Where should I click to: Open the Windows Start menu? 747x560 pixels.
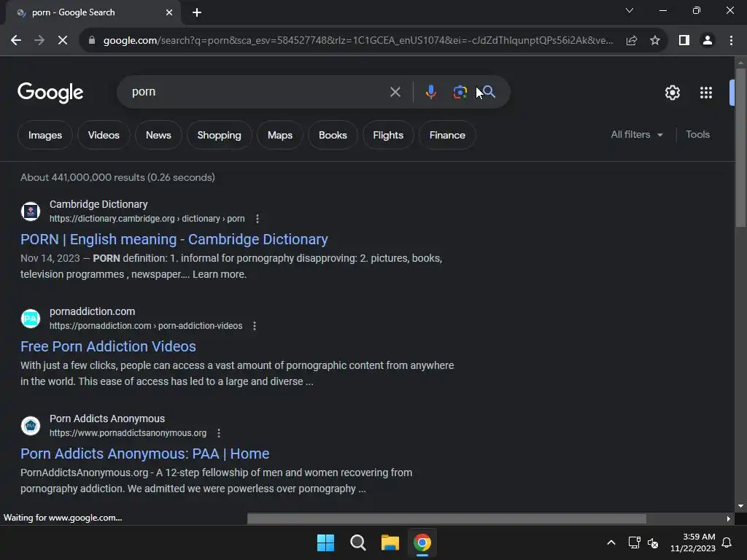326,542
